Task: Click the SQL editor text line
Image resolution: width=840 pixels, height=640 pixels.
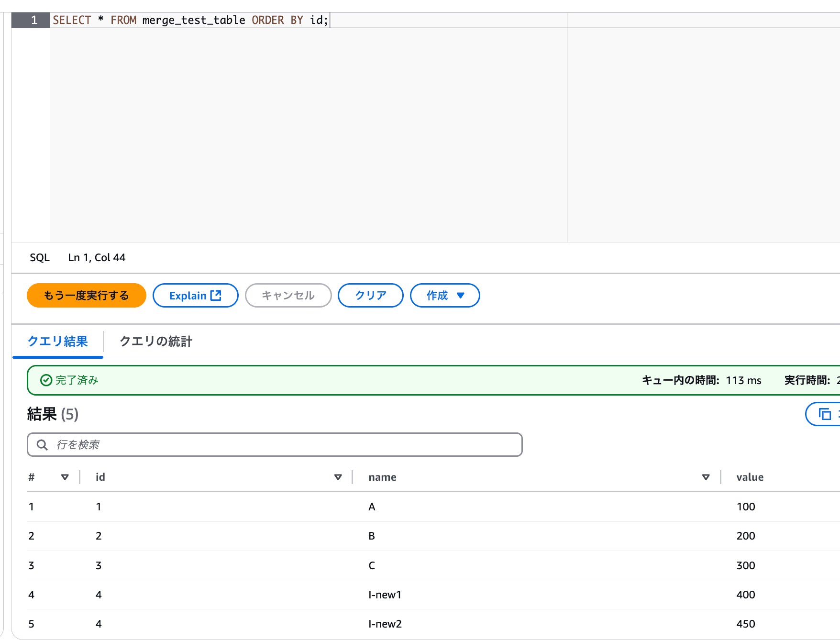Action: pyautogui.click(x=190, y=20)
